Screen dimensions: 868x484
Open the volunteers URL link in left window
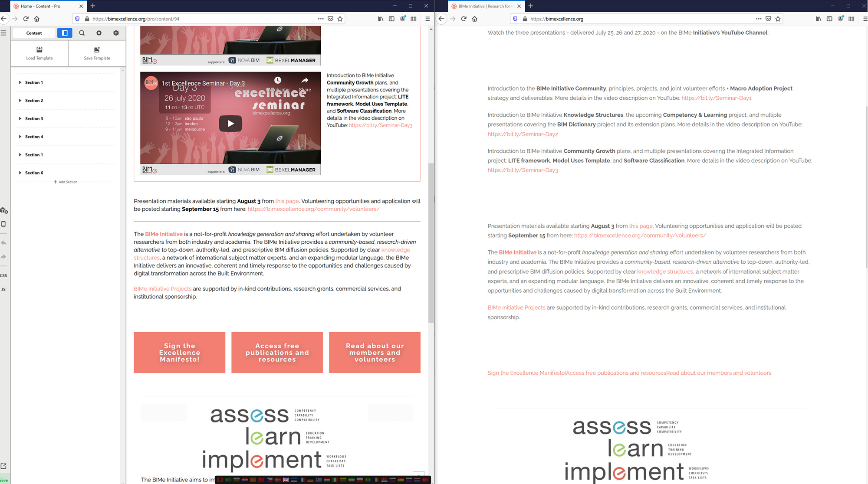click(x=314, y=209)
